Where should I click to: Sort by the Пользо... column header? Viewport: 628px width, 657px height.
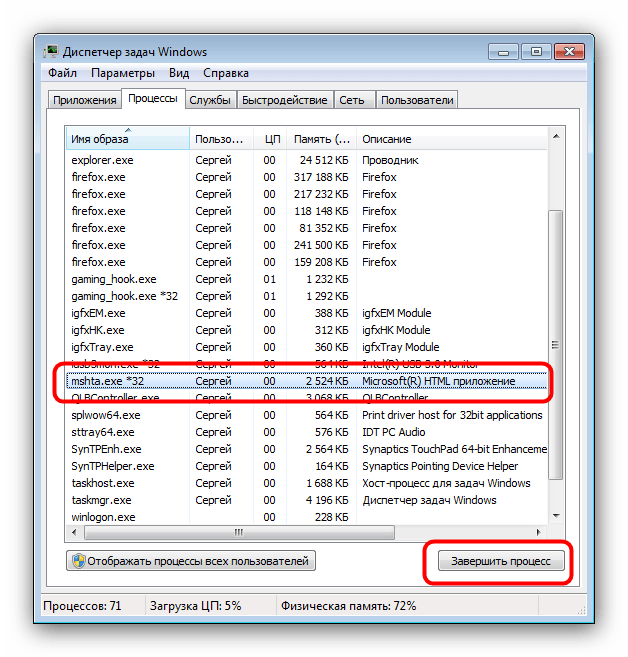click(221, 139)
